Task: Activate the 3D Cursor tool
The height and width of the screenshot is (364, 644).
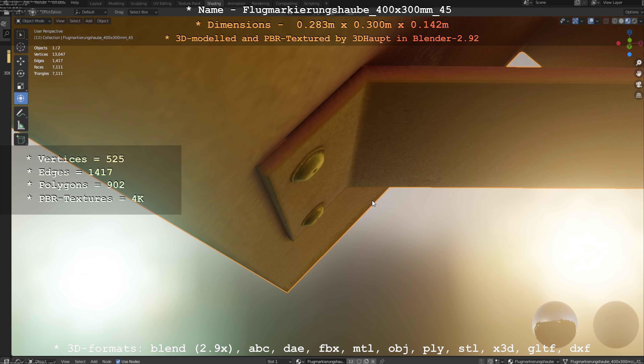Action: click(x=21, y=47)
